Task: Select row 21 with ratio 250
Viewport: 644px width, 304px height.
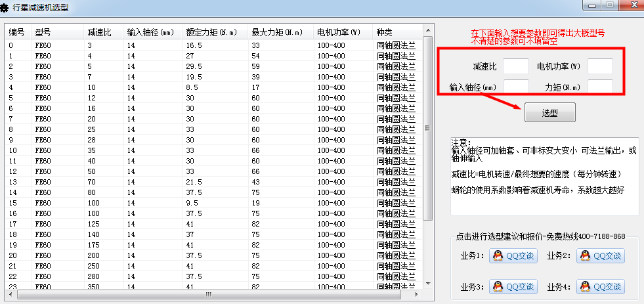Action: pos(213,266)
